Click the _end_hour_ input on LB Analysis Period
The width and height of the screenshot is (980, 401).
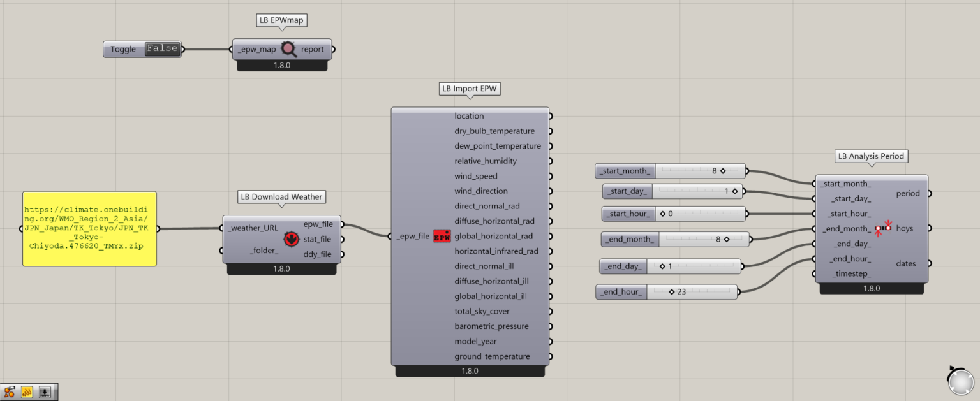coord(851,259)
